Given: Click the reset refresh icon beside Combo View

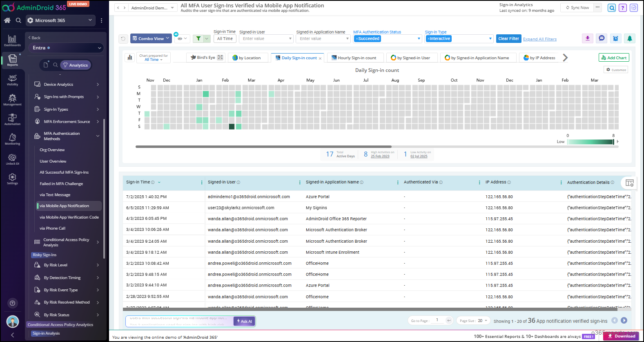Looking at the screenshot, I should 123,39.
